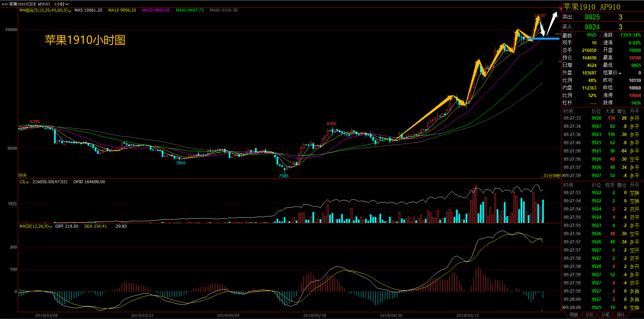Select the 买入 price 9924
The height and width of the screenshot is (319, 644).
click(x=592, y=27)
